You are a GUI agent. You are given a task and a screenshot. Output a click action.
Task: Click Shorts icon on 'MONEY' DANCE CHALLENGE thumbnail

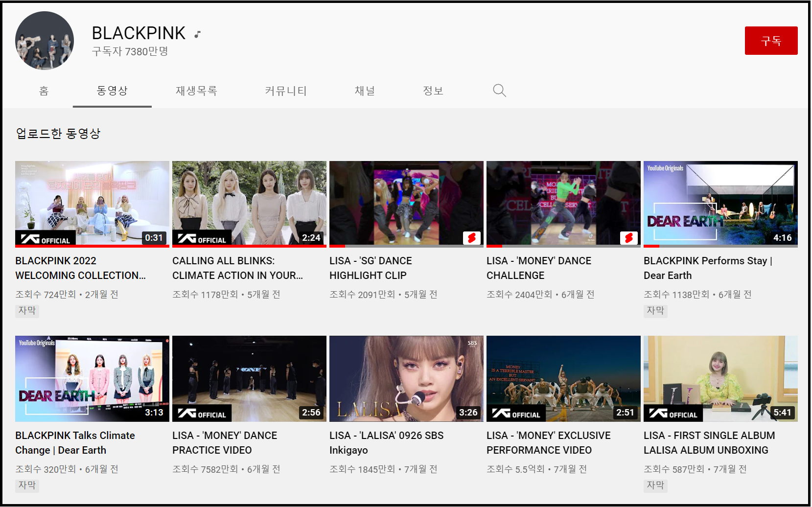click(x=629, y=238)
